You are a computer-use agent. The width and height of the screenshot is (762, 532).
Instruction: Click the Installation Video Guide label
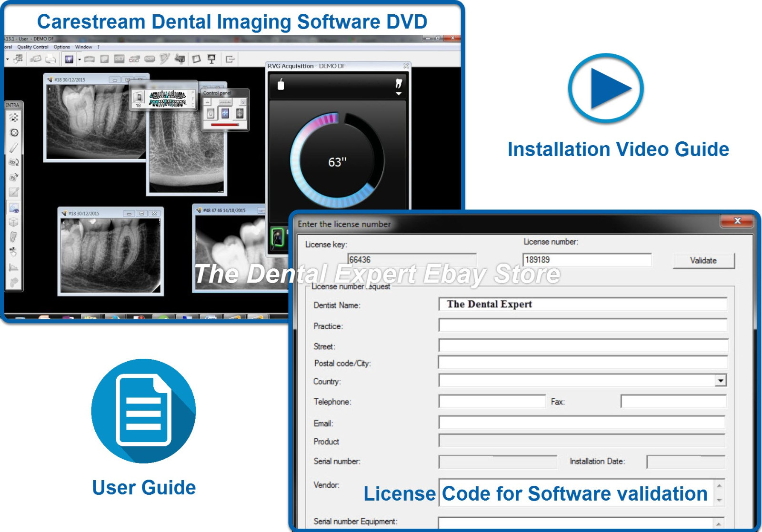(x=618, y=149)
